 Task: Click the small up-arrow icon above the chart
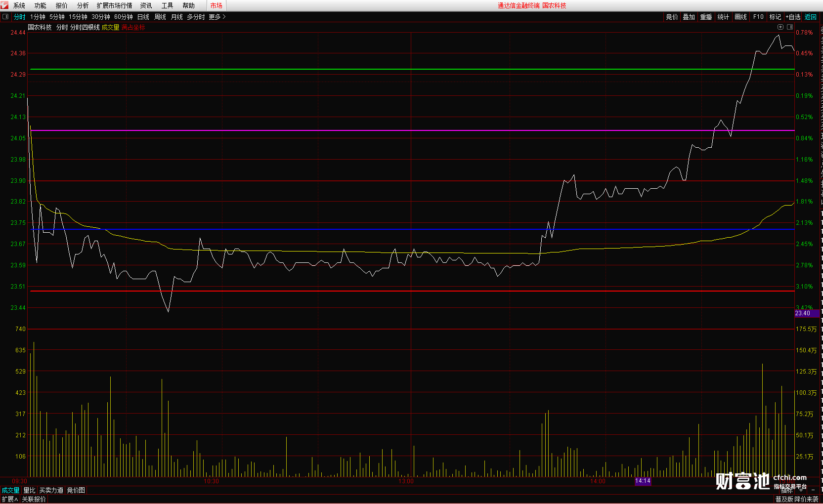tap(780, 27)
